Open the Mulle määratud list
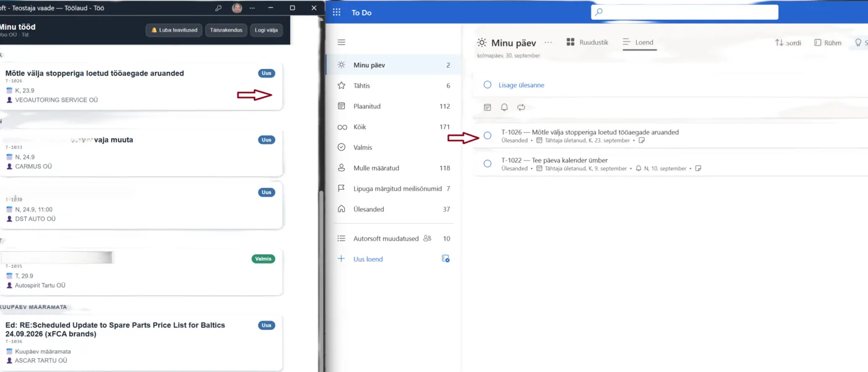Screen dimensions: 868x372 pyautogui.click(x=393, y=168)
